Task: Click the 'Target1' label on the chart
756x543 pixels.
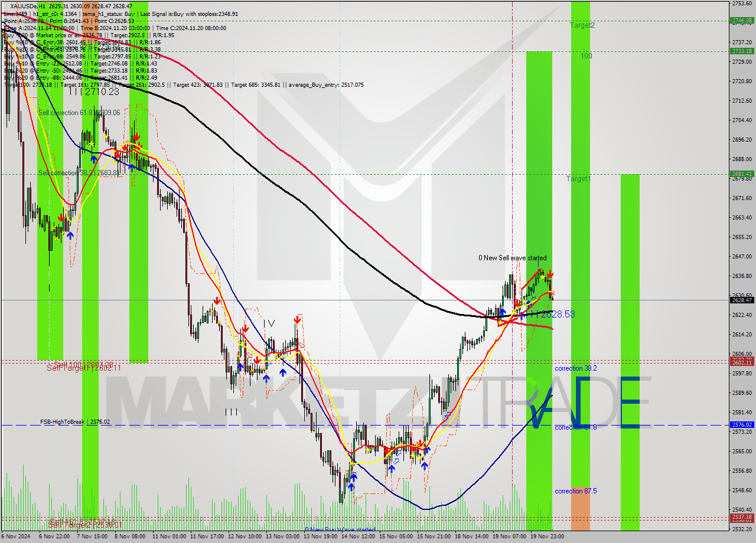Action: 578,178
